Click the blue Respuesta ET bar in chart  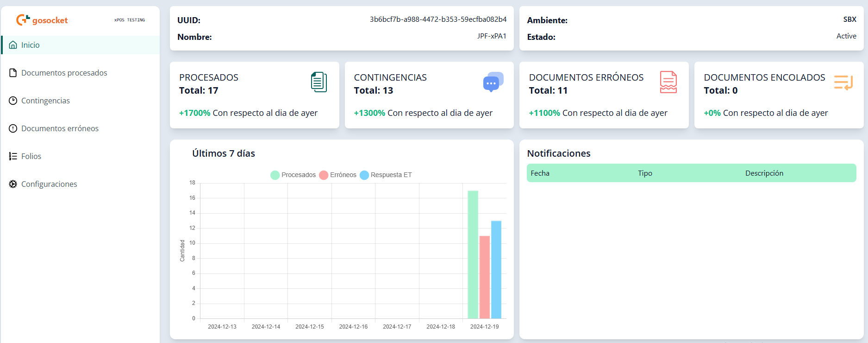496,270
